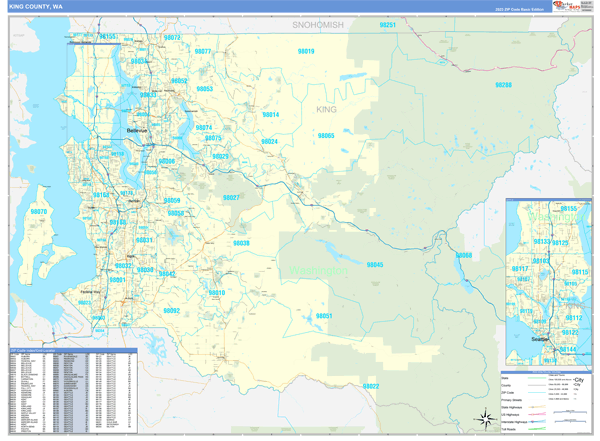Click the State Highways legend symbol
The height and width of the screenshot is (441, 600).
coord(537,407)
